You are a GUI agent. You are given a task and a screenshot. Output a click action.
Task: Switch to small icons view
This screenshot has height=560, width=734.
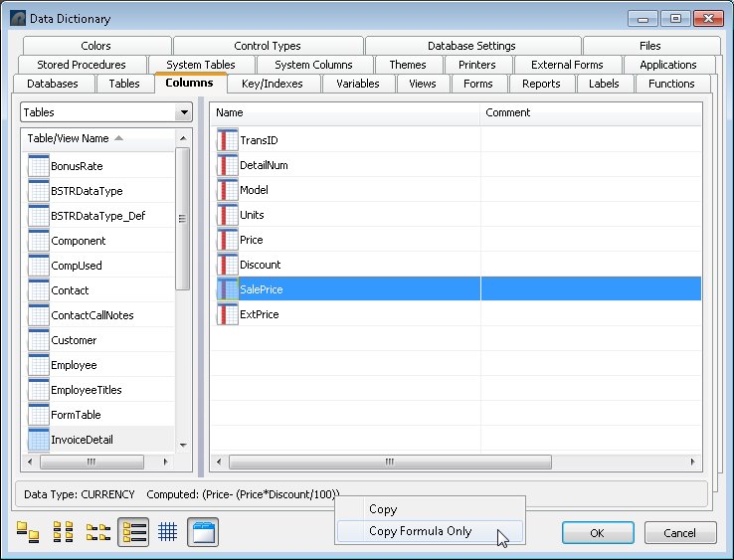pyautogui.click(x=63, y=533)
